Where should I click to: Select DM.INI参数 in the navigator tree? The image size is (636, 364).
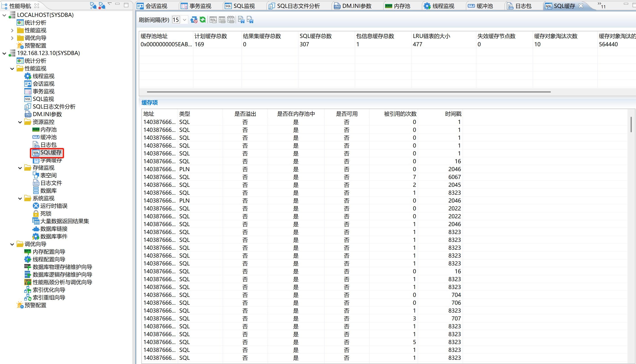coord(43,114)
